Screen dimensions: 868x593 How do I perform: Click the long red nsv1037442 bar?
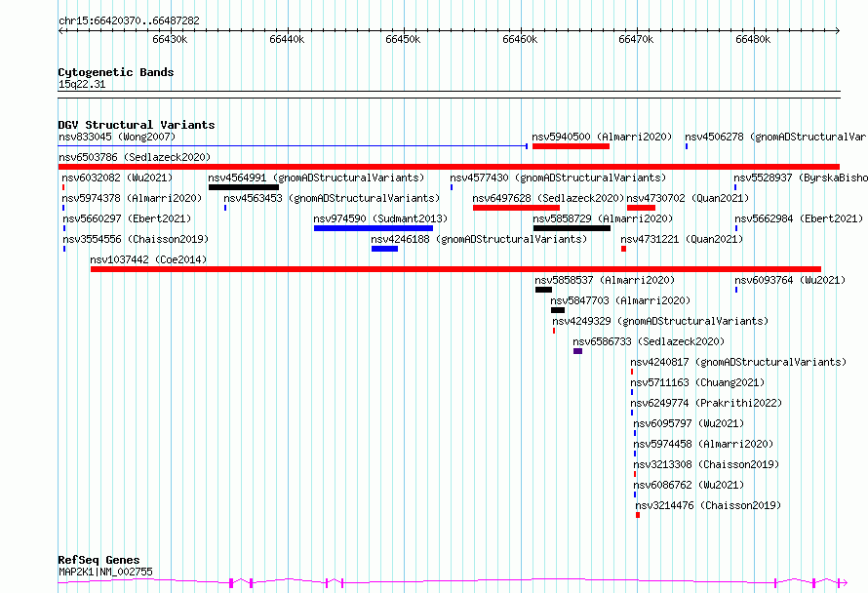coord(455,269)
